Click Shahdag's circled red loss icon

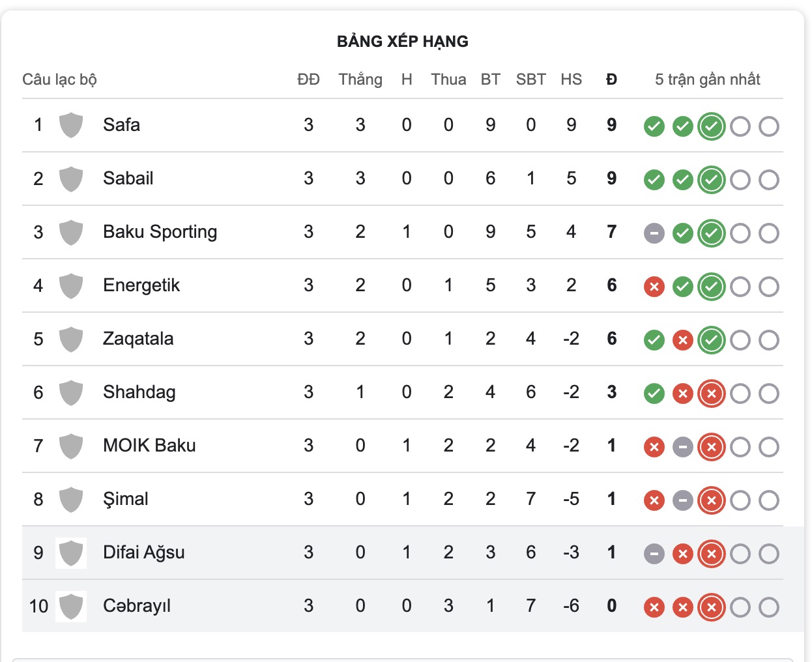click(711, 394)
